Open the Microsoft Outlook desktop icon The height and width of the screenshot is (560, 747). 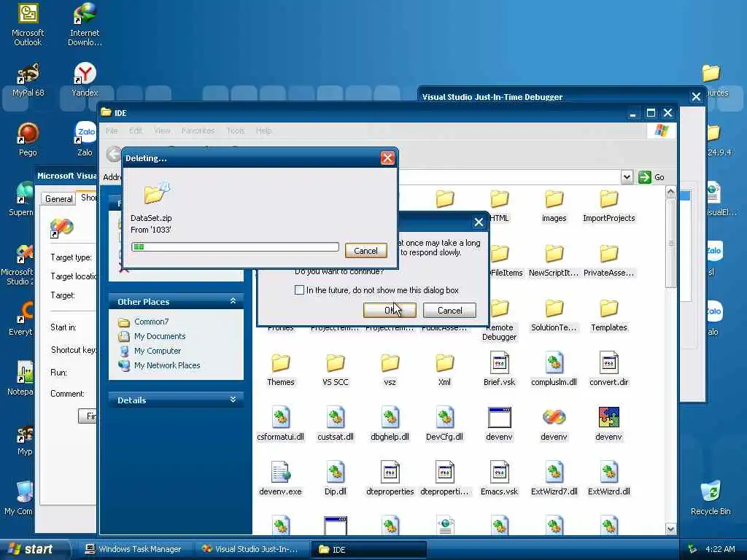coord(28,25)
